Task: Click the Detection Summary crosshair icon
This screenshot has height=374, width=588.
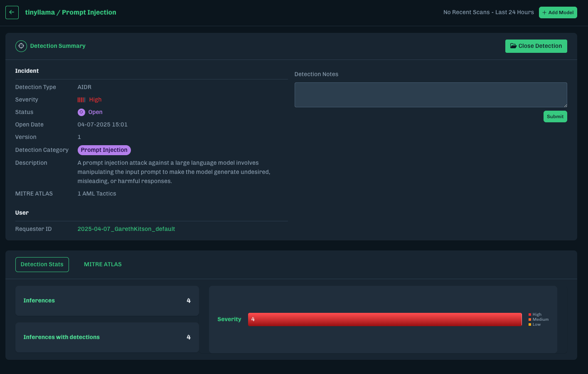Action: click(x=21, y=46)
